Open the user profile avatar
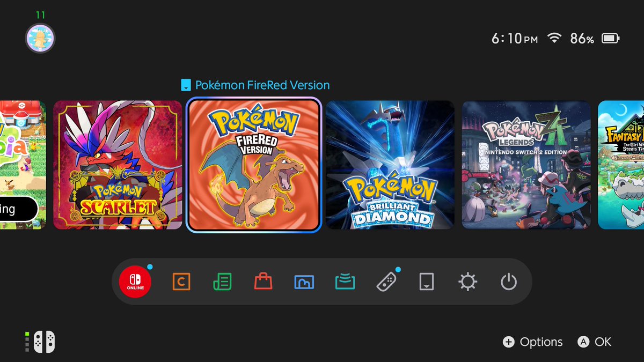Viewport: 644px width, 362px height. coord(40,39)
